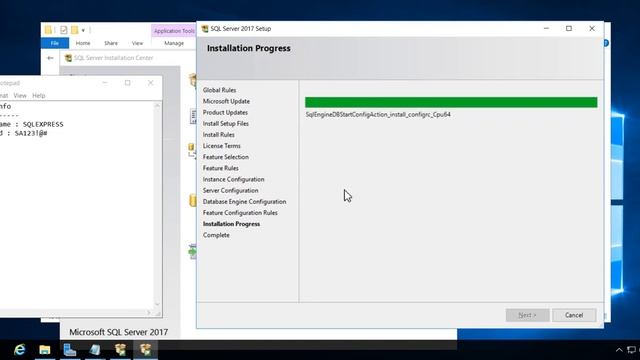The image size is (640, 360).
Task: Select Microsoft Update step
Action: point(226,101)
